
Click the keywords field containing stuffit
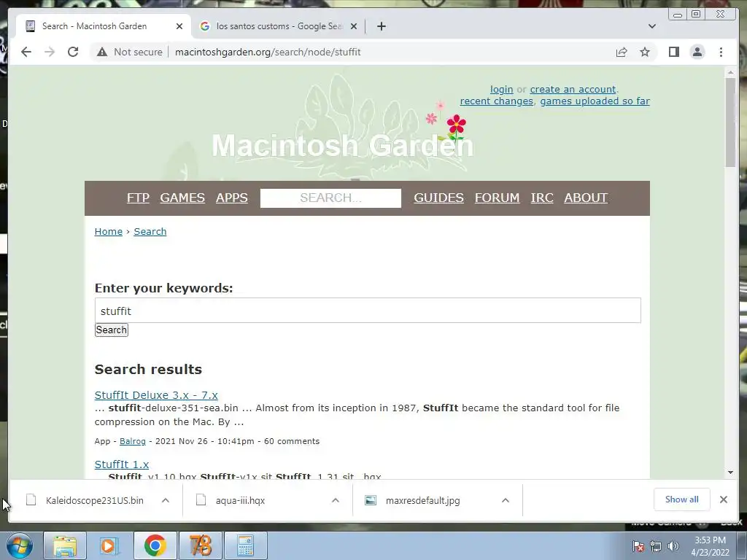point(368,311)
